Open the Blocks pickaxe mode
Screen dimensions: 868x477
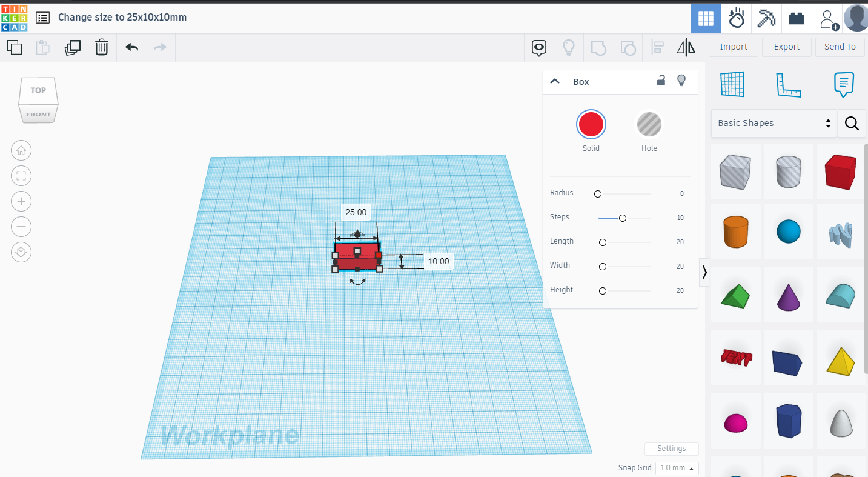tap(766, 18)
